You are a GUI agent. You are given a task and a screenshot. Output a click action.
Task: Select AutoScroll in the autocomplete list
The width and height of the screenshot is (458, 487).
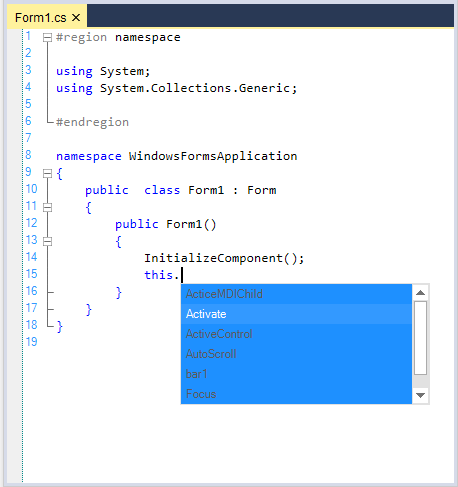coord(296,354)
